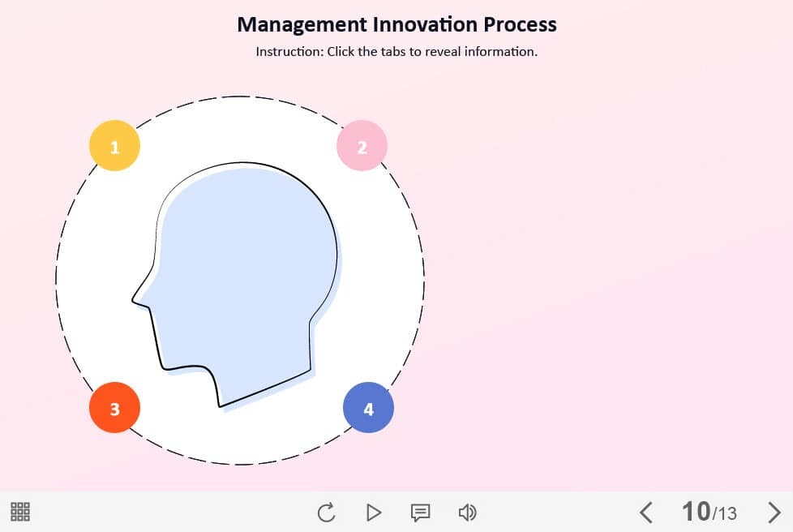This screenshot has height=532, width=793.
Task: Click the slide counter 10/13
Action: pos(709,512)
